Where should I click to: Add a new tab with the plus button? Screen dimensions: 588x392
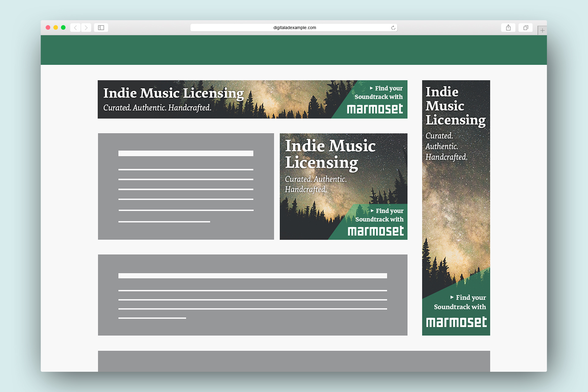[x=542, y=30]
